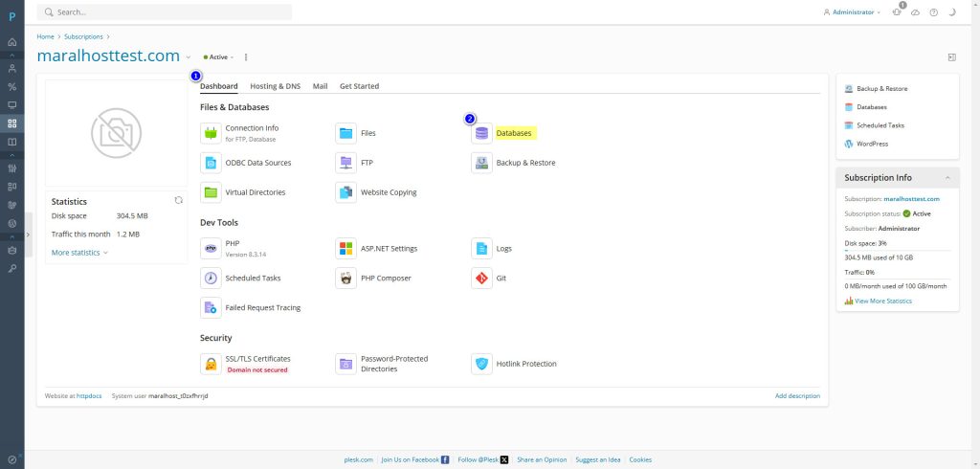Open Failed Request Tracing
The height and width of the screenshot is (469, 980).
point(262,307)
